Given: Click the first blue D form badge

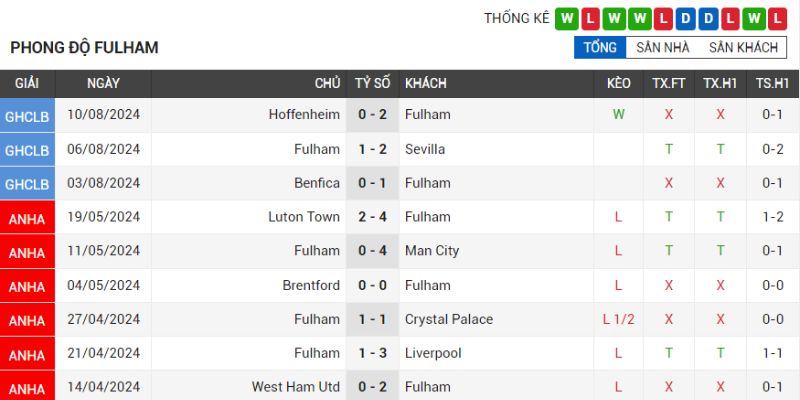Looking at the screenshot, I should 684,18.
